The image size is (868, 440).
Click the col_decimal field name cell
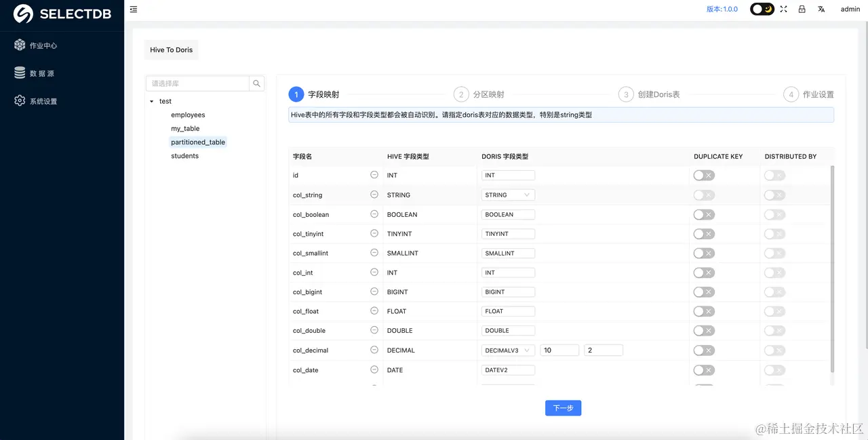[x=311, y=351]
